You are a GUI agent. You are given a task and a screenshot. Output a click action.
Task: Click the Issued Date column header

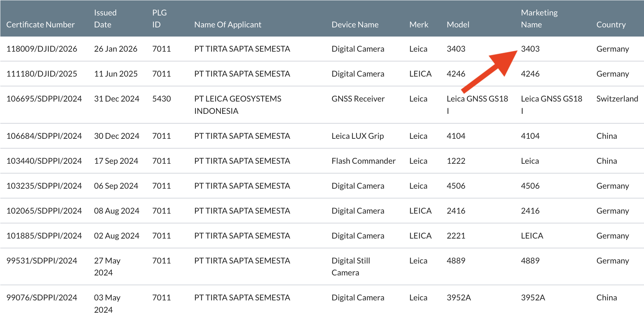[105, 19]
